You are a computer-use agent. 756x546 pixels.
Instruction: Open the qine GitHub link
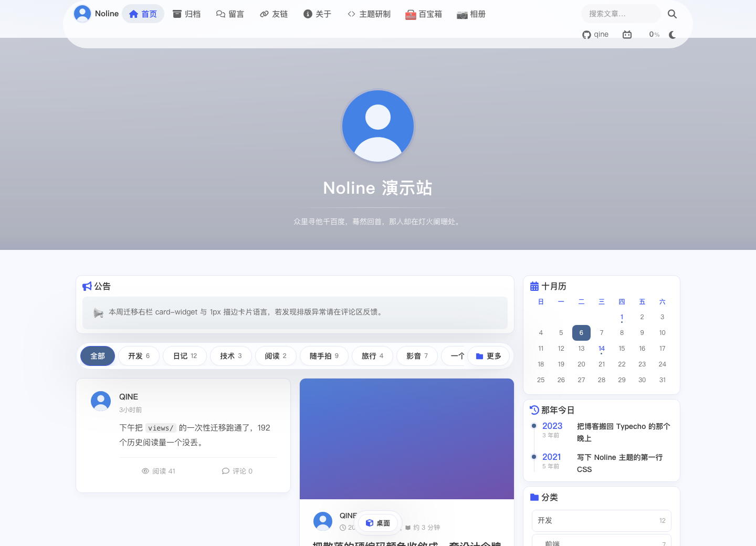point(595,35)
